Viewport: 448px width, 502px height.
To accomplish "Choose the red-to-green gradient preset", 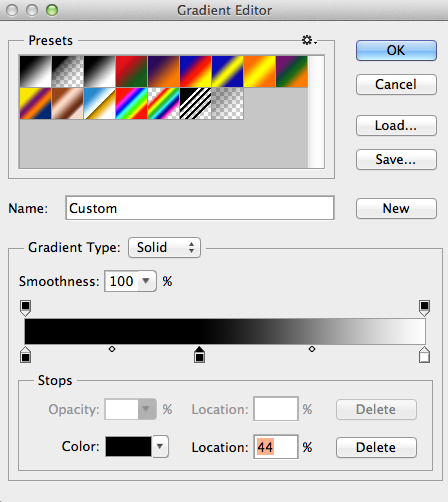I will click(131, 72).
